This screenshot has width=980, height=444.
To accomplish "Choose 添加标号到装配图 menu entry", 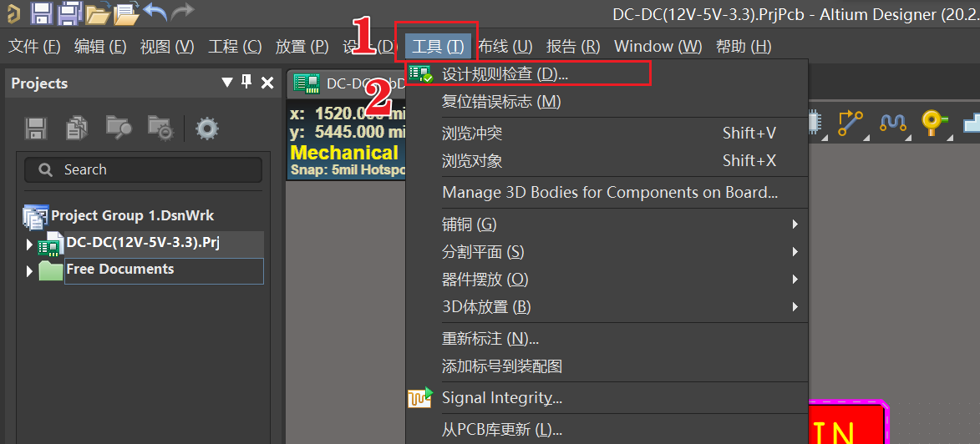I will [x=607, y=366].
